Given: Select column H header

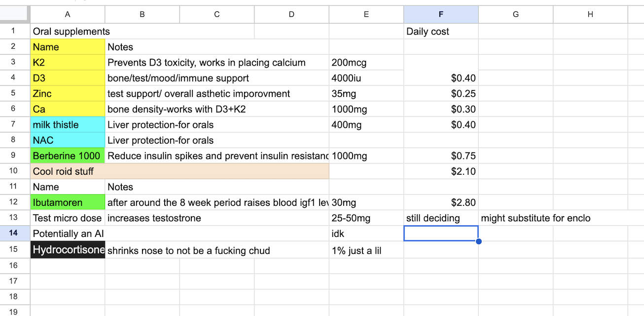Looking at the screenshot, I should coord(590,14).
